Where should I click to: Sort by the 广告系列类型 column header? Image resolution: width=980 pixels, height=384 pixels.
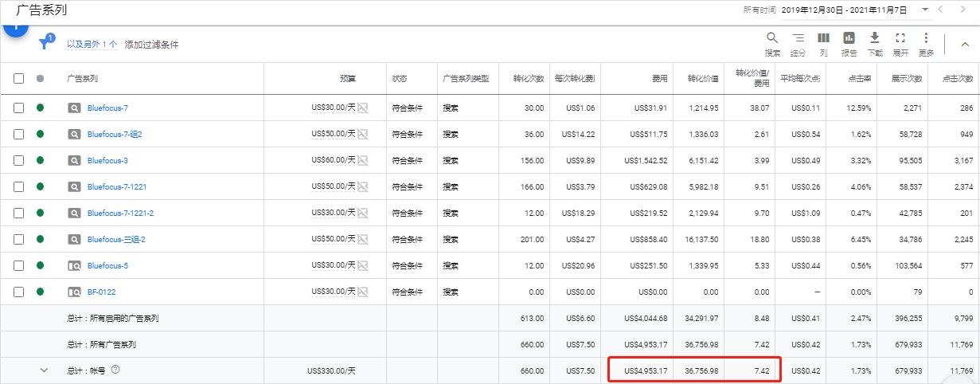pyautogui.click(x=466, y=79)
